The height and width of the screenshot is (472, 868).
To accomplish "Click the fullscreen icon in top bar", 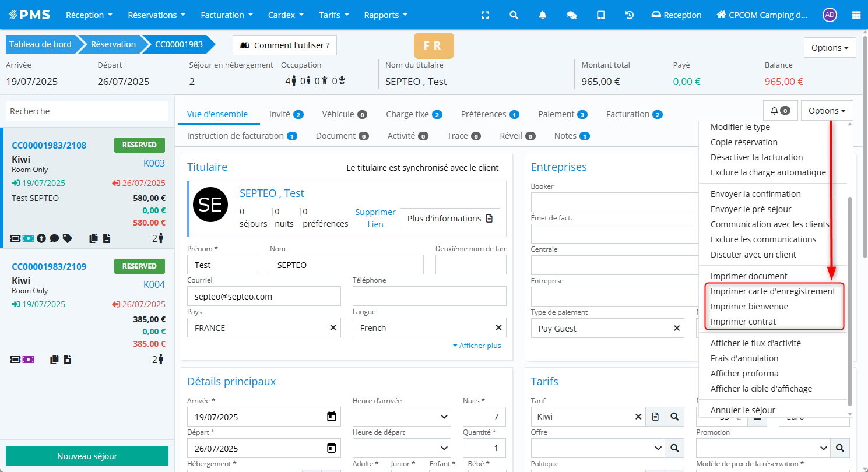I will coord(485,15).
